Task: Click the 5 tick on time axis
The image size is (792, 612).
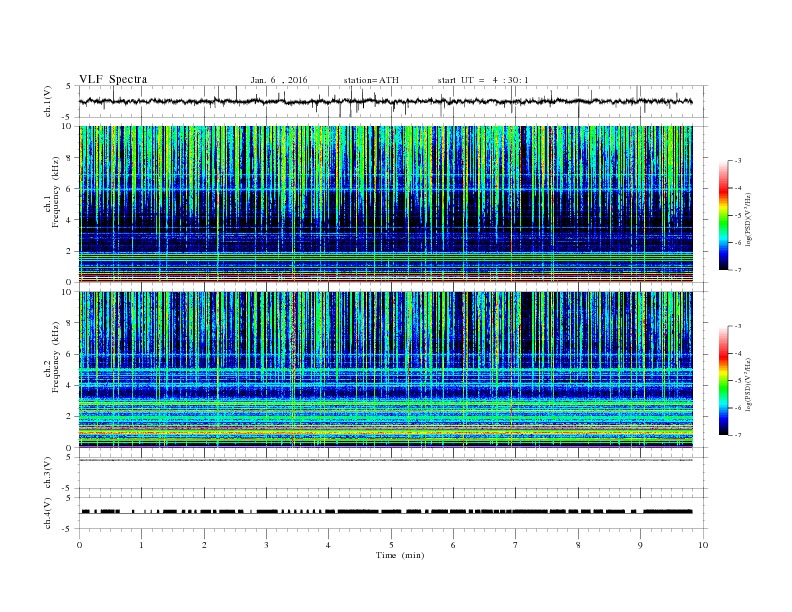Action: pyautogui.click(x=391, y=545)
